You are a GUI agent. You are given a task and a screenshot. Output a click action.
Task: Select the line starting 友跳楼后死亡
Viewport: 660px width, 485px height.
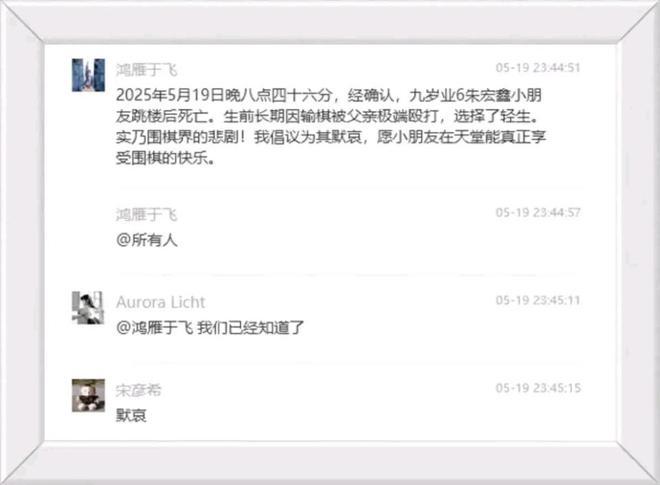tap(327, 116)
